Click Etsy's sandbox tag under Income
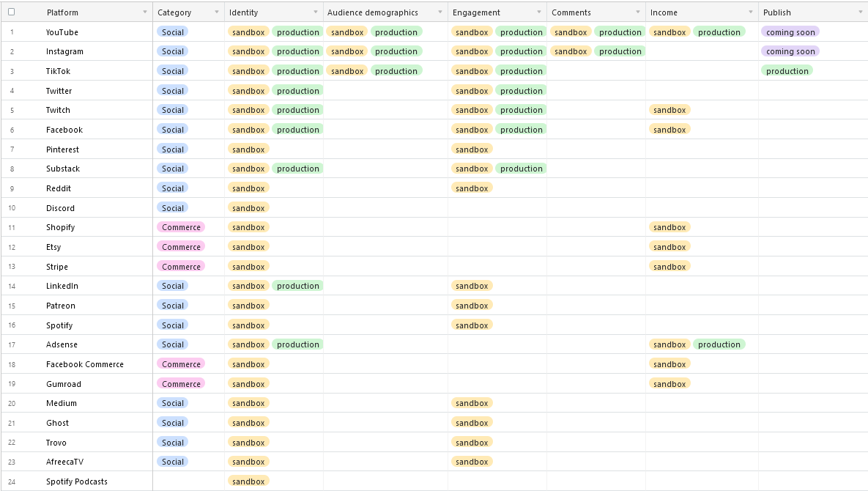868x491 pixels. (x=669, y=247)
